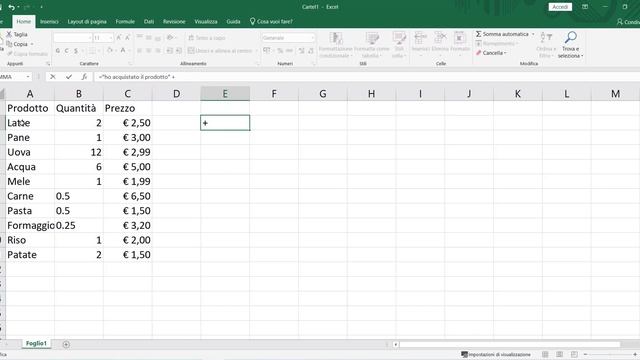Click the decrease font size icon
Viewport: 640px width, 360px height.
pos(127,38)
